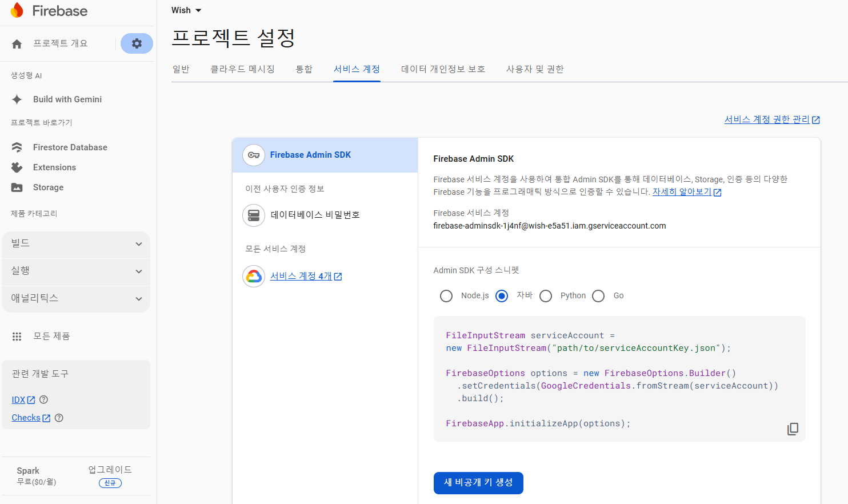Copy the code snippet using copy icon

point(793,429)
